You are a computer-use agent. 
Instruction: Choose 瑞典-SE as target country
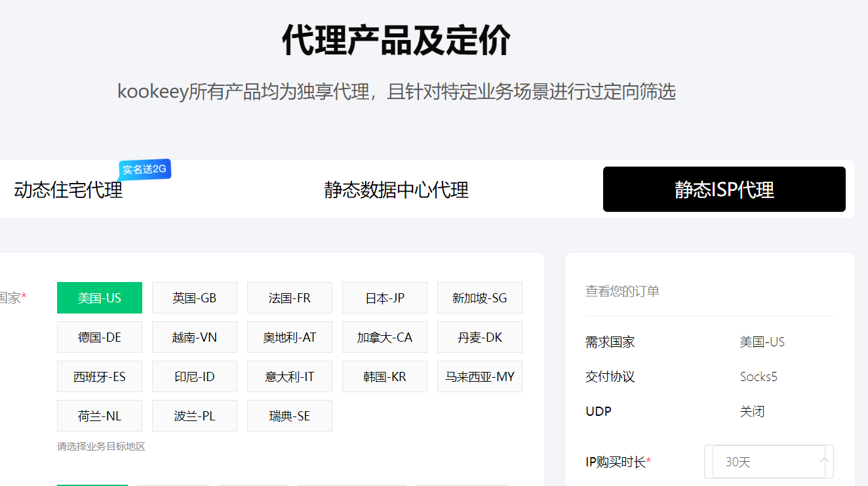pos(289,416)
